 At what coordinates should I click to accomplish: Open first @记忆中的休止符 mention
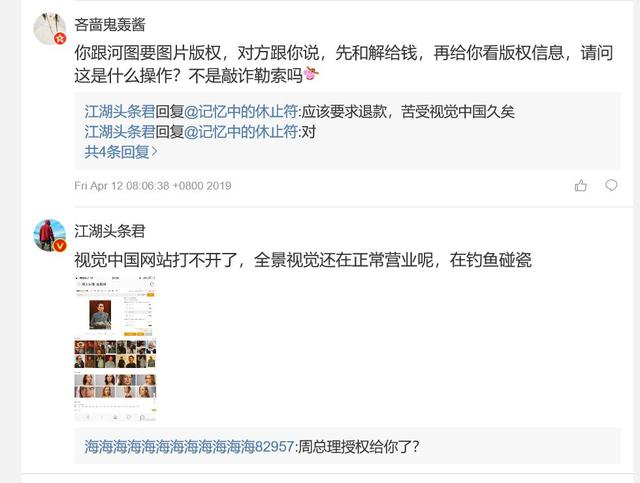[x=241, y=111]
